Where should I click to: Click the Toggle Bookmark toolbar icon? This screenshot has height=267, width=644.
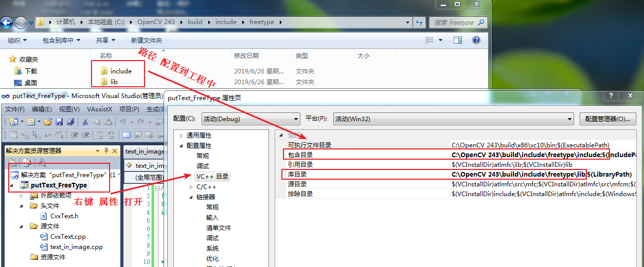tap(126, 135)
